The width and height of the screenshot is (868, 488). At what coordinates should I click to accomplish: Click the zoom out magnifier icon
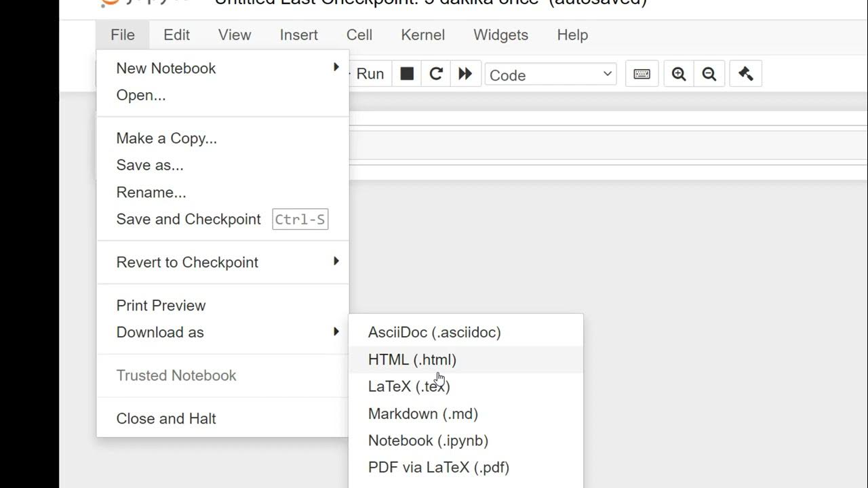point(709,74)
